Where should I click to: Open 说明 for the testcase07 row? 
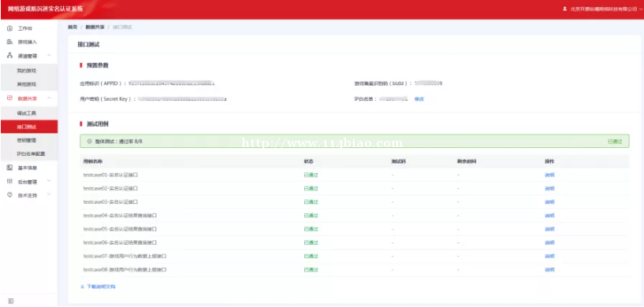(549, 256)
